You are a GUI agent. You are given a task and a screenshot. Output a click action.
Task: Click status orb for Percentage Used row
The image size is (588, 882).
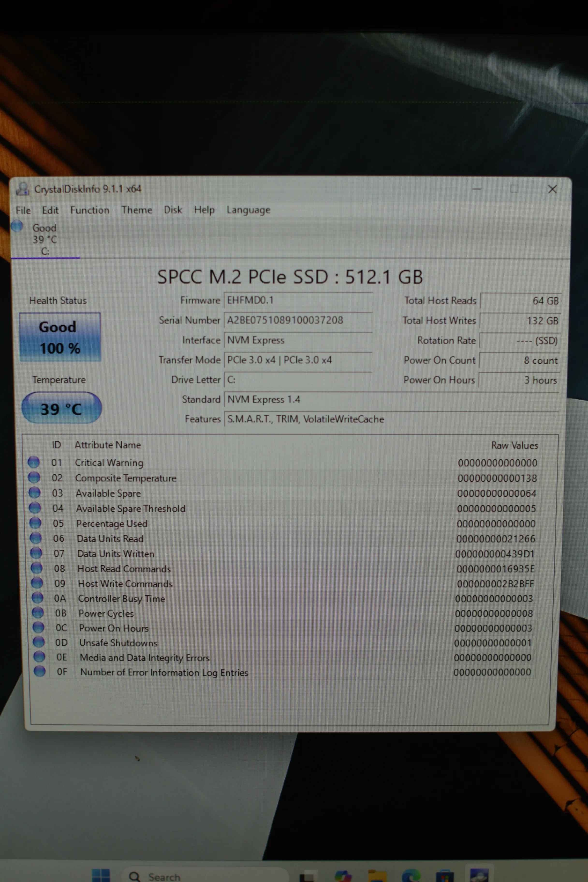35,522
